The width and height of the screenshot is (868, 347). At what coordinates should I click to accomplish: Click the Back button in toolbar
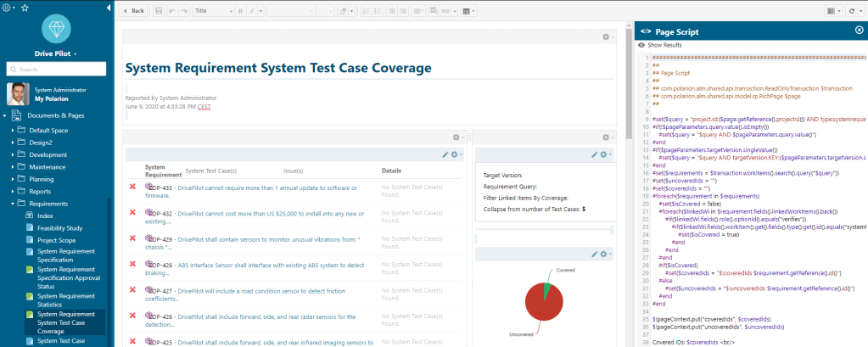click(134, 11)
